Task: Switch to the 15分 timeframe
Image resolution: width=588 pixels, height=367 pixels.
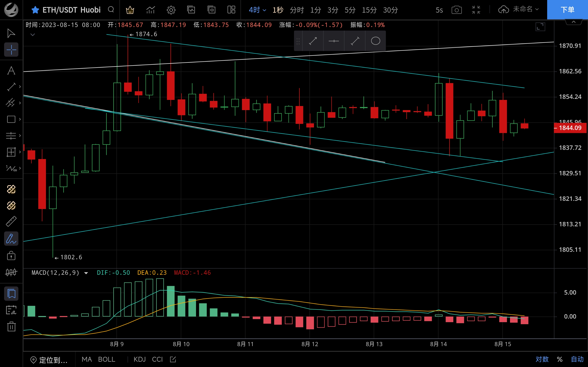Action: [x=369, y=10]
